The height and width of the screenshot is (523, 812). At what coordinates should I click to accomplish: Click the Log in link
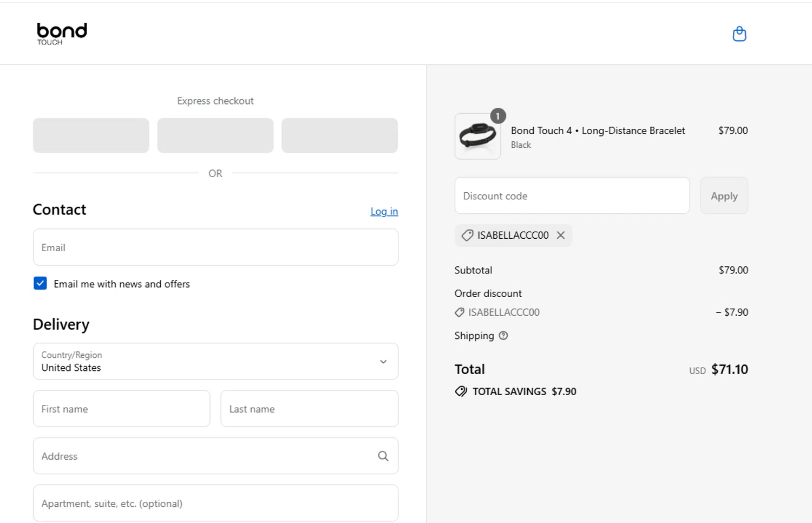click(384, 211)
